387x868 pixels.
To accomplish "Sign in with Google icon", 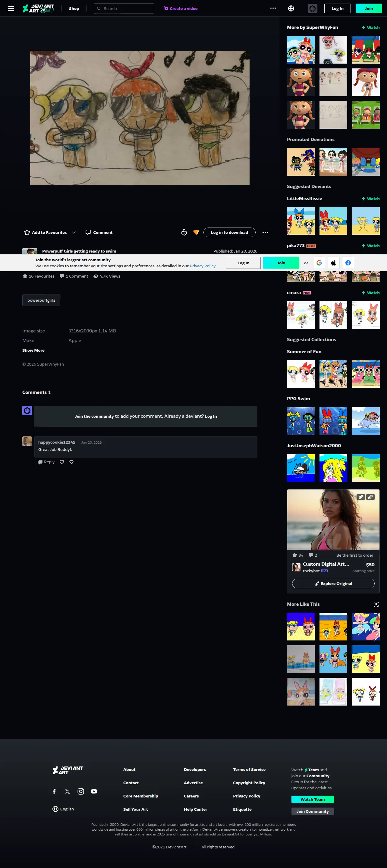I will point(319,263).
